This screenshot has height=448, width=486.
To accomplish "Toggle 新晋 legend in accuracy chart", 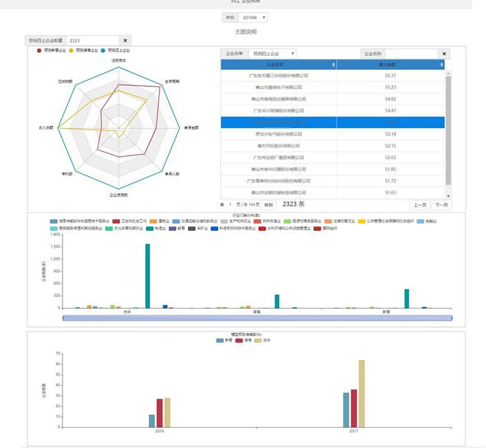I will point(224,341).
